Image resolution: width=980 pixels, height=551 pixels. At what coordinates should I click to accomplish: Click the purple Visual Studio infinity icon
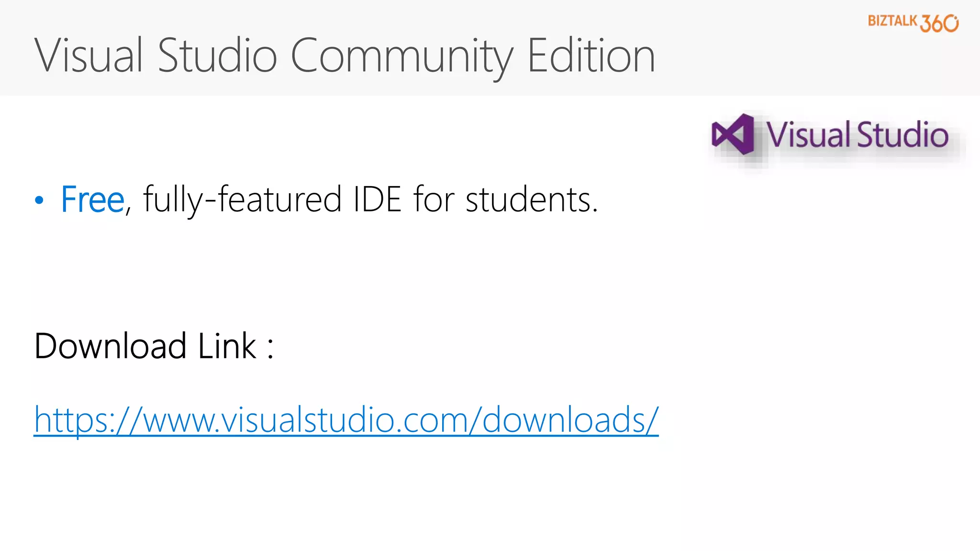[x=732, y=134]
